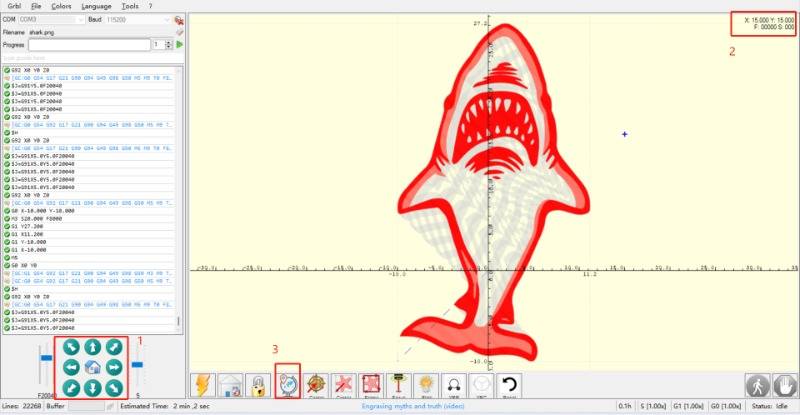Click the disconnect plug icon

pos(179,20)
